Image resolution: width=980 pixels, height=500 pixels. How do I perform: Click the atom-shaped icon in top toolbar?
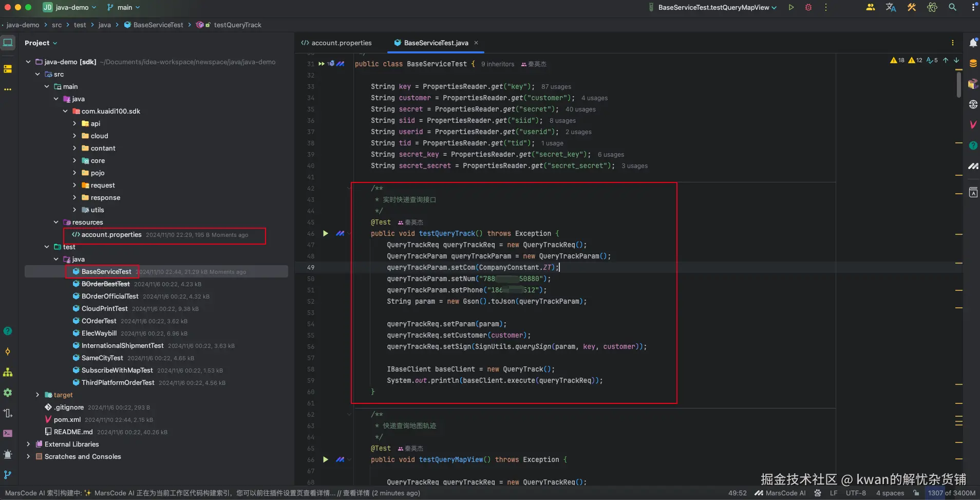932,7
